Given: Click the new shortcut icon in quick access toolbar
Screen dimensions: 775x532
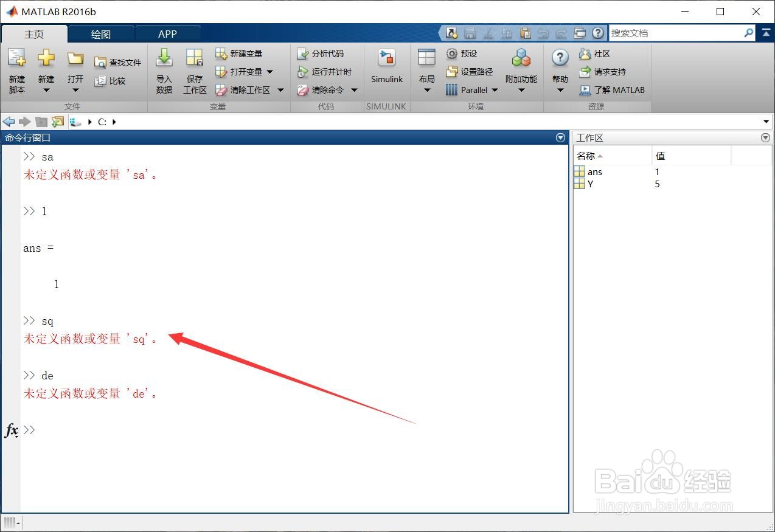Looking at the screenshot, I should (451, 33).
